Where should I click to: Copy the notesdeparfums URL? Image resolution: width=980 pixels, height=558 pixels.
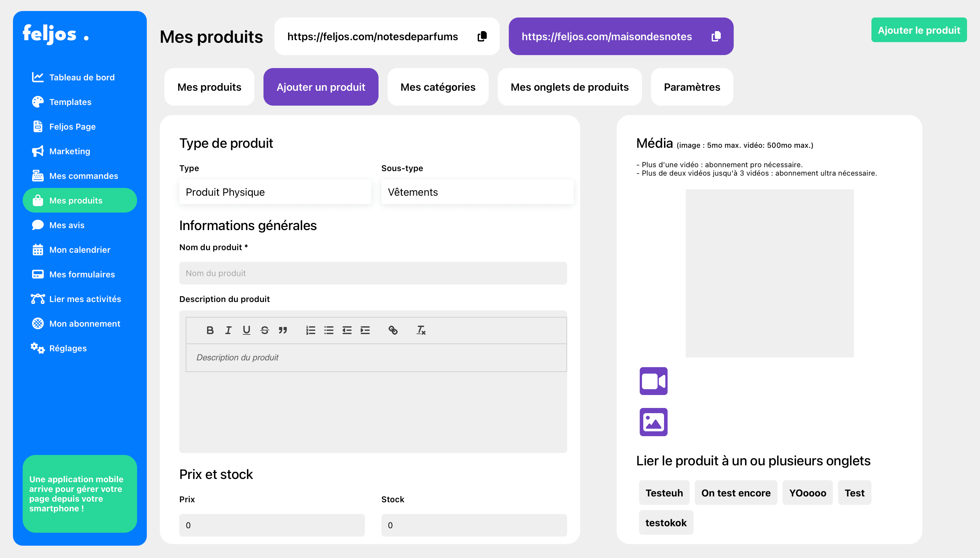482,36
